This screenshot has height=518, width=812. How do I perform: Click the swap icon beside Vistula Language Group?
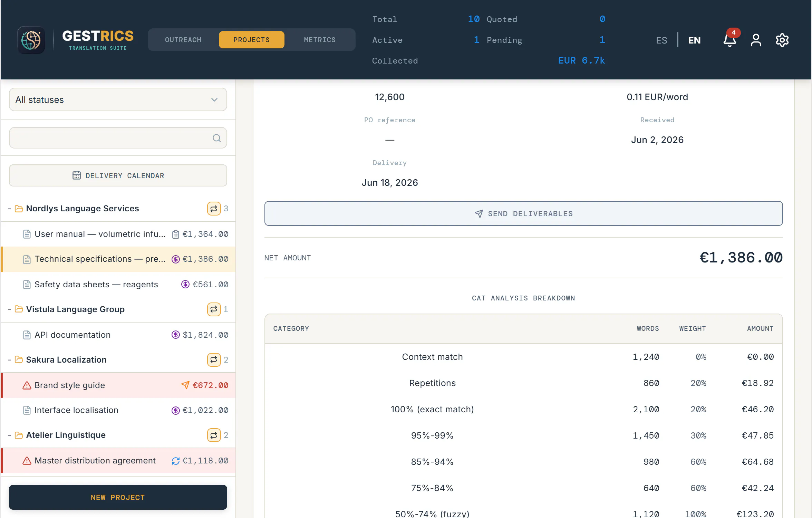pos(214,309)
